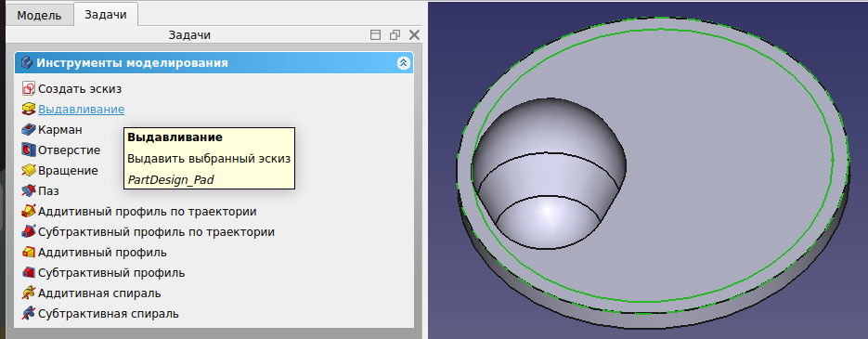Click the Additive pipe (Аддитивный профиль по траектории) icon

(28, 212)
